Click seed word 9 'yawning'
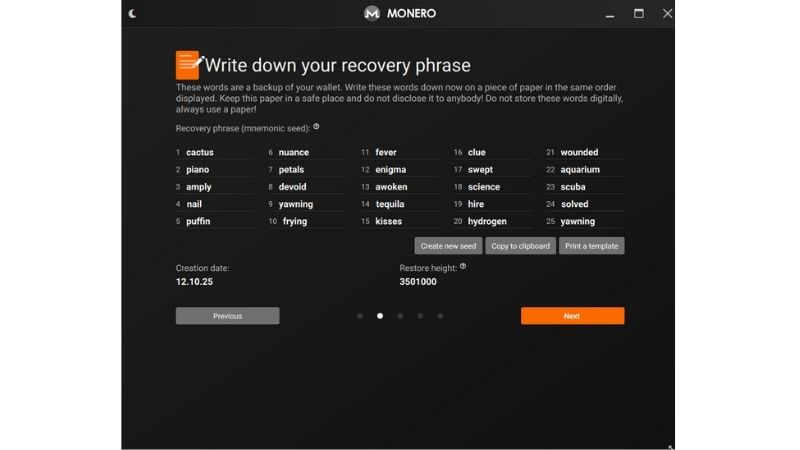Screen dimensions: 800x450 tap(296, 204)
